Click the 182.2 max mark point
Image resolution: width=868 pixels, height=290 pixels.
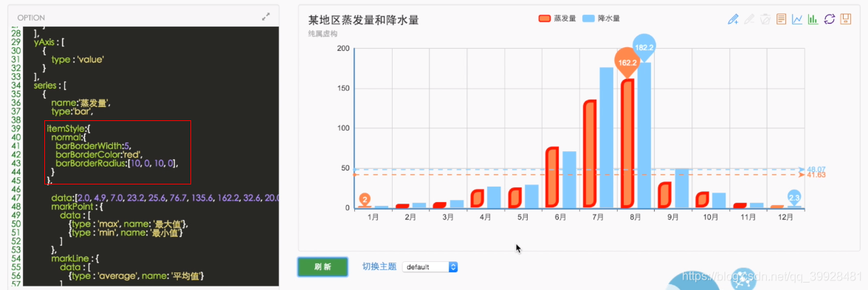coord(645,47)
